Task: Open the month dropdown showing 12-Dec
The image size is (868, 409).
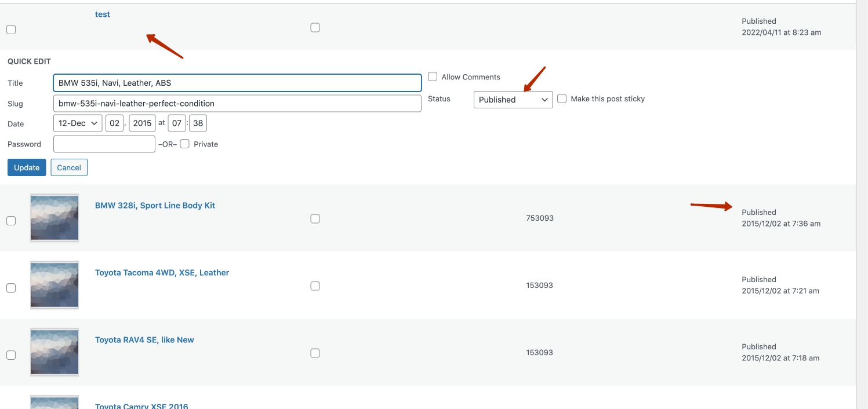Action: (x=78, y=123)
